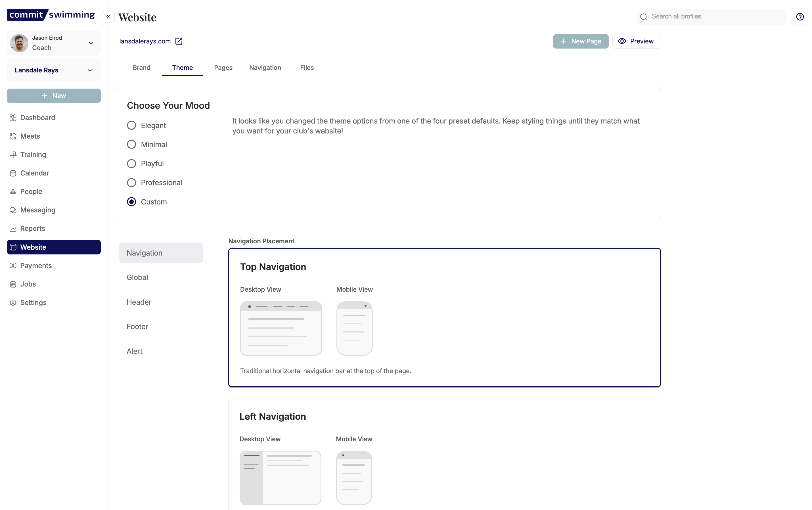The width and height of the screenshot is (812, 510).
Task: Select the Playful mood option
Action: point(131,164)
